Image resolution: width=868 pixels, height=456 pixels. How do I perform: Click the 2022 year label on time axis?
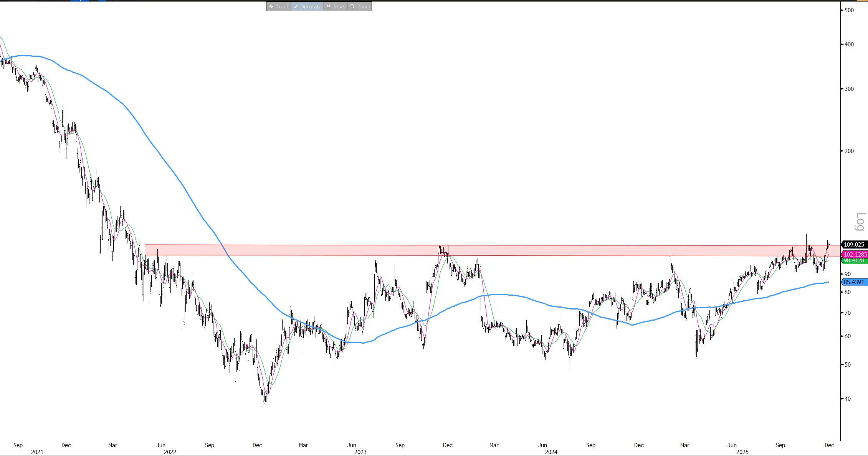tap(170, 452)
